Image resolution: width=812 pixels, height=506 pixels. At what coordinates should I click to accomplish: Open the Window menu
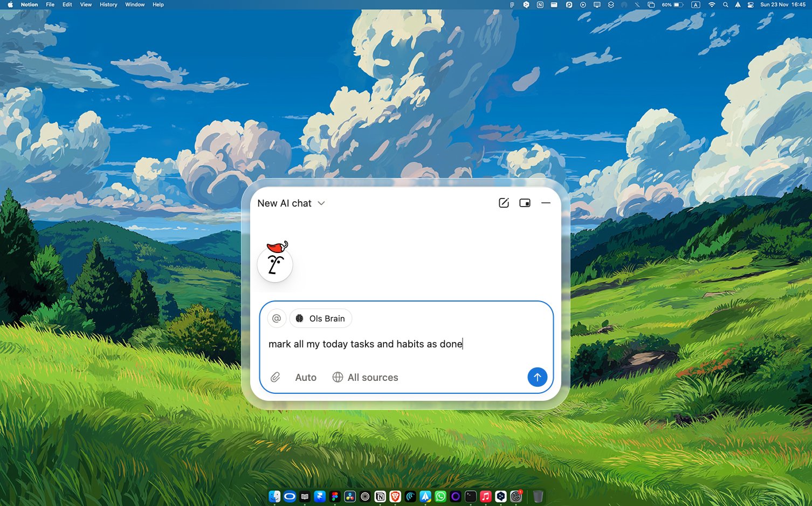(135, 4)
